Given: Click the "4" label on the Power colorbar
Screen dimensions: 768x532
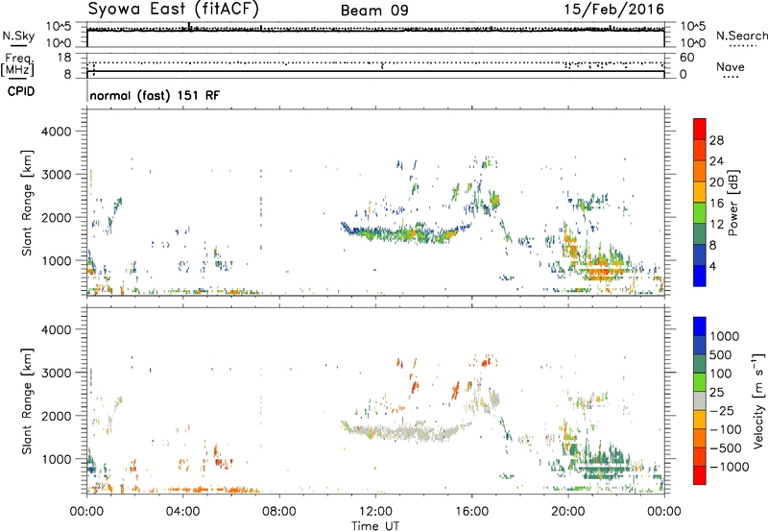Looking at the screenshot, I should click(x=712, y=266).
